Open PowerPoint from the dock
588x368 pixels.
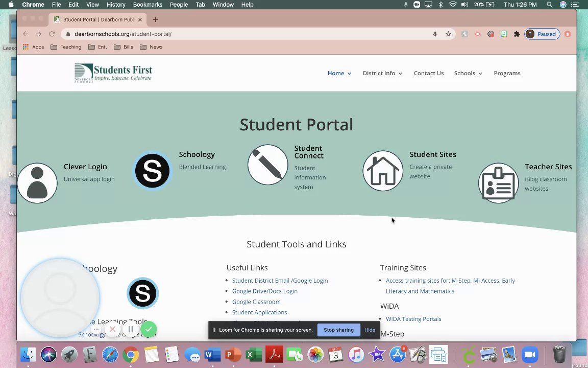coord(233,355)
